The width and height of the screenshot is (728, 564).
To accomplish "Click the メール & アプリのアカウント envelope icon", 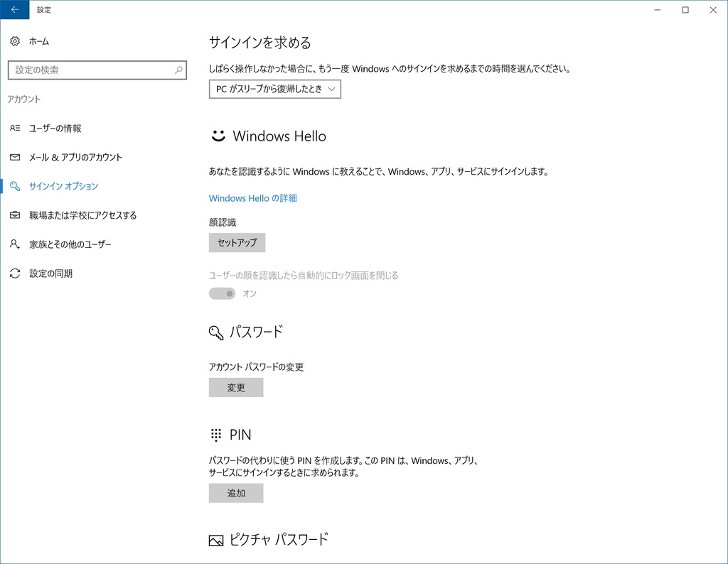I will click(15, 157).
